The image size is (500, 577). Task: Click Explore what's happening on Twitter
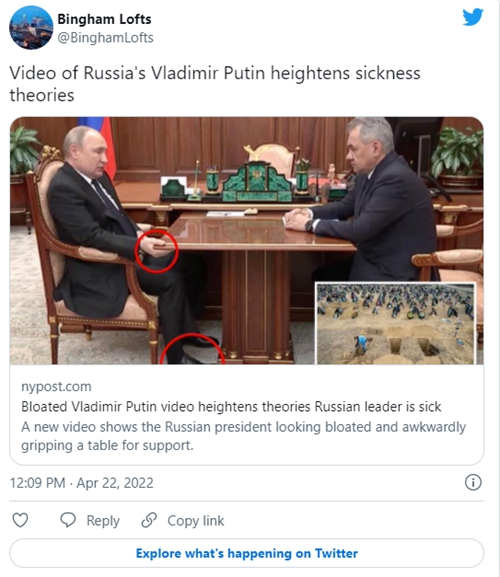[x=247, y=553]
